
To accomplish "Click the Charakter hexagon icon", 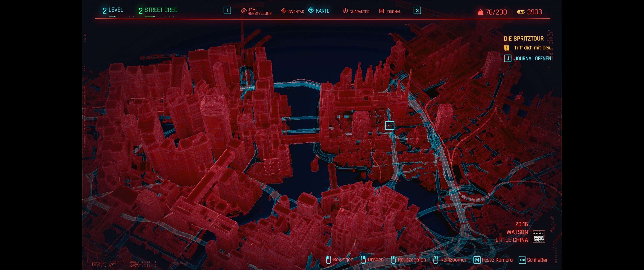I will click(346, 11).
